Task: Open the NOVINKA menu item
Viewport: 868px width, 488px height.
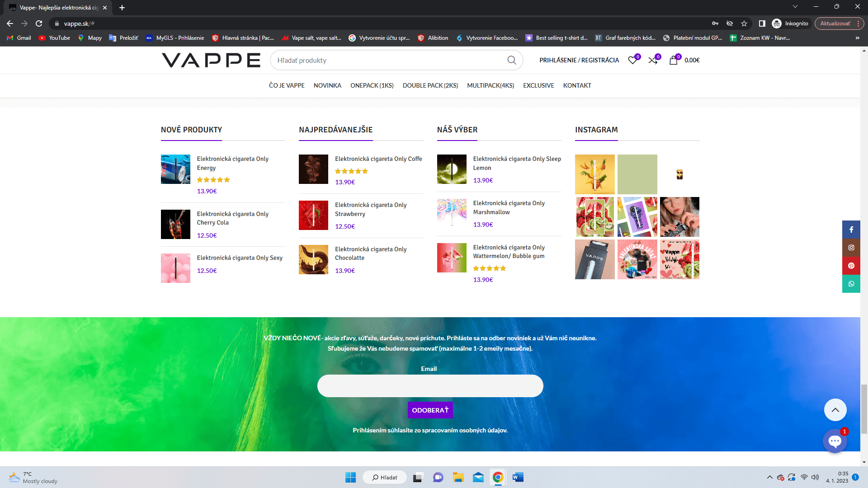Action: click(327, 85)
